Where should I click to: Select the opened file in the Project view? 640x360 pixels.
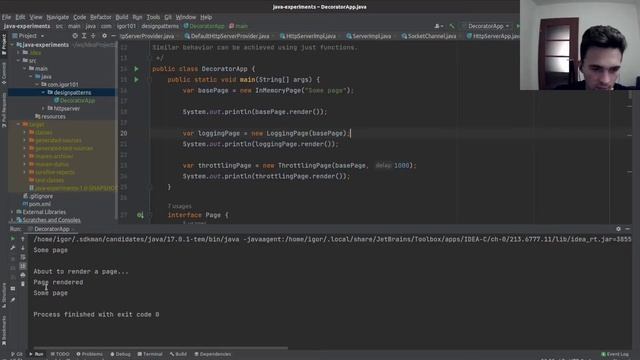(x=75, y=36)
